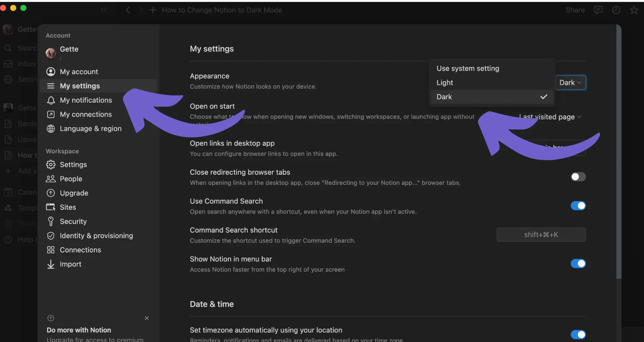Click the page title How to Change Notion

click(222, 10)
